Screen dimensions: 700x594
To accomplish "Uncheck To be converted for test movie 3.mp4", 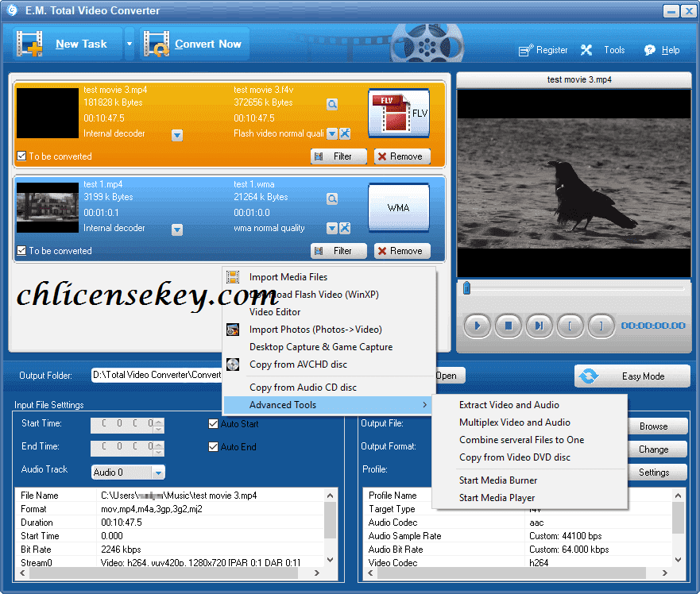I will pyautogui.click(x=21, y=156).
